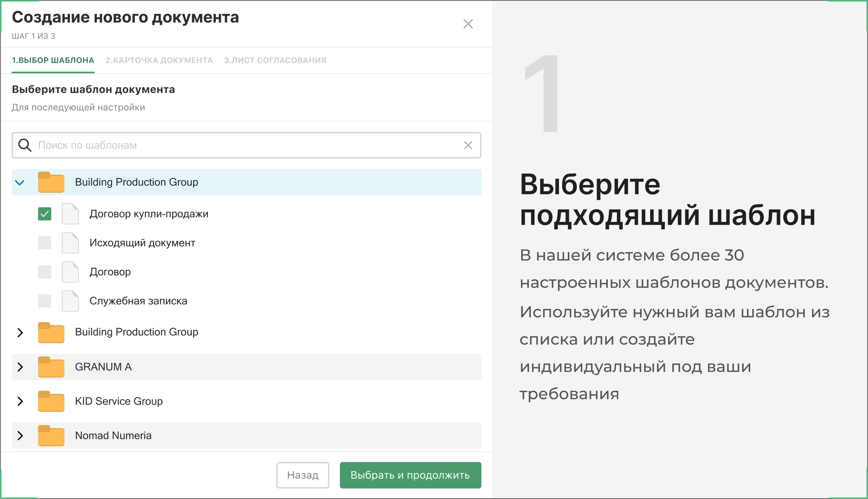Click the GRANUM A folder icon
The width and height of the screenshot is (868, 499).
(51, 367)
